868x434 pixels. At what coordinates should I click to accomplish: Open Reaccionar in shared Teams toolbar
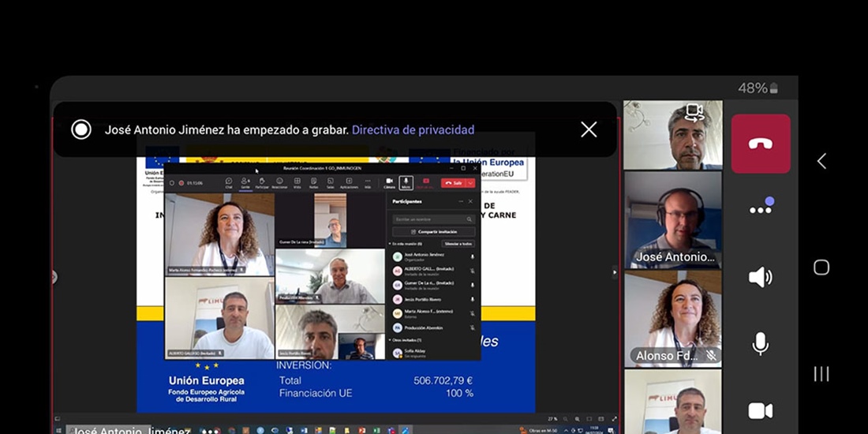tap(279, 183)
